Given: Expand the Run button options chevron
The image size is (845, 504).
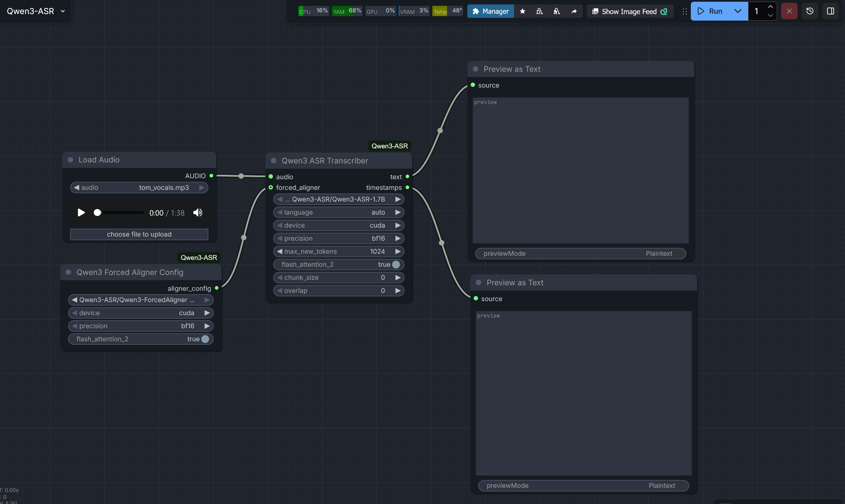Looking at the screenshot, I should click(x=737, y=11).
